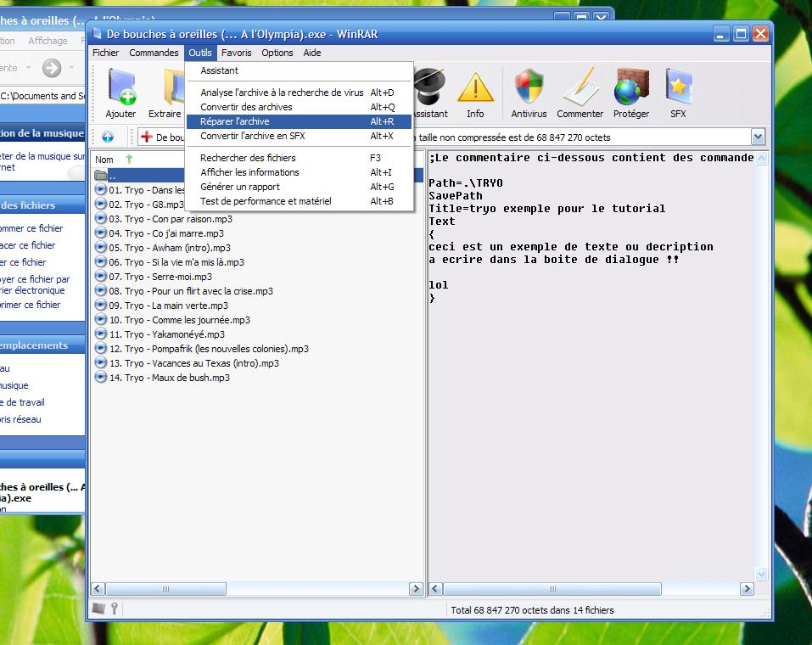
Task: Open the Commandes menu
Action: pos(154,53)
